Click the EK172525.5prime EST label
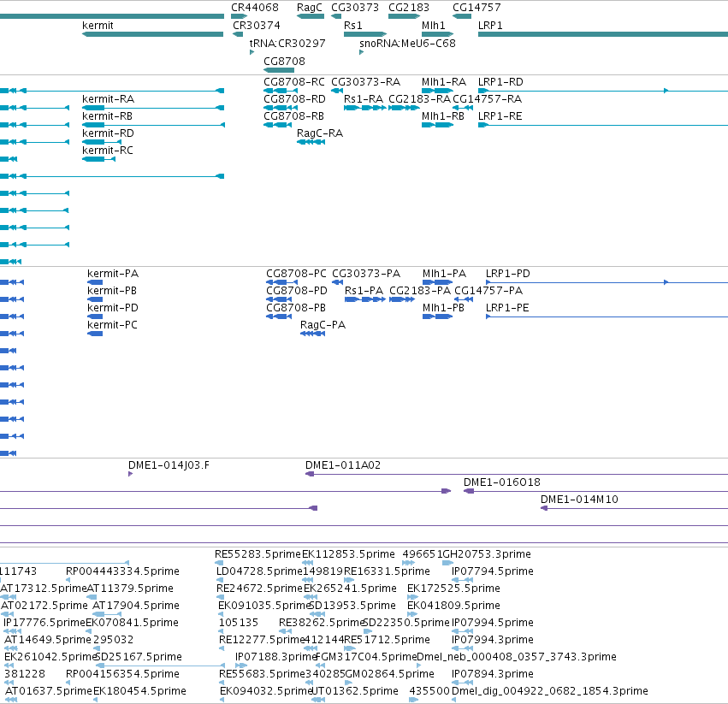728x704 pixels. click(x=453, y=589)
